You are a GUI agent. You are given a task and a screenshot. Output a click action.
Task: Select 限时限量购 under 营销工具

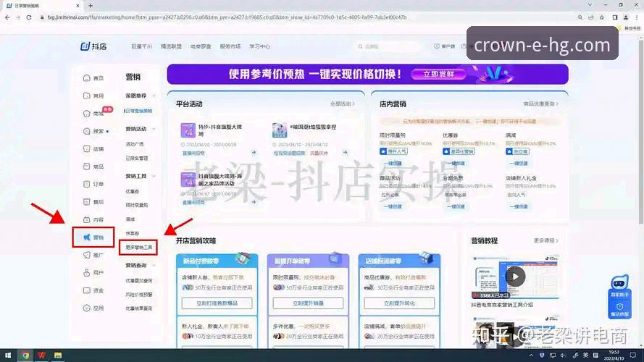point(137,205)
